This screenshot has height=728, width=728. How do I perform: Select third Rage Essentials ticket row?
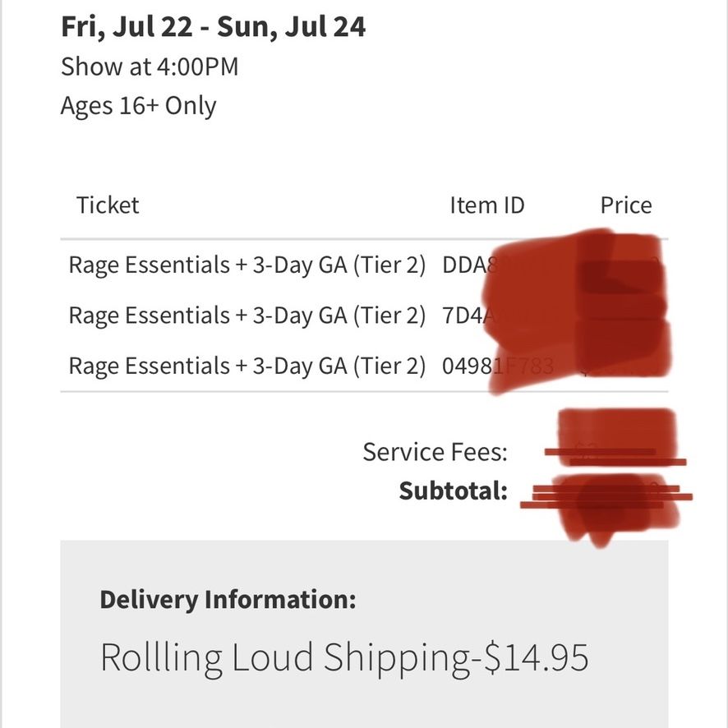pos(364,366)
